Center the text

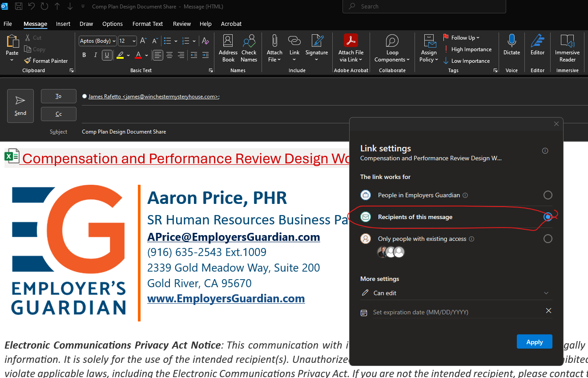coord(169,55)
